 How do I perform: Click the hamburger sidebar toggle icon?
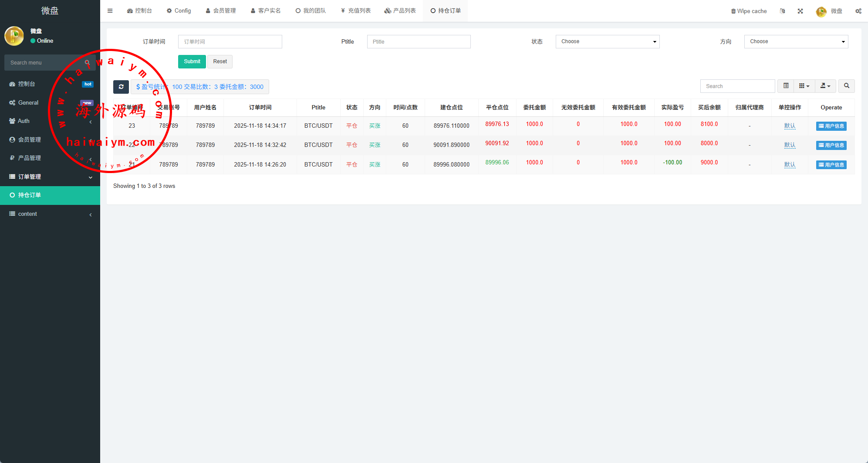(110, 11)
